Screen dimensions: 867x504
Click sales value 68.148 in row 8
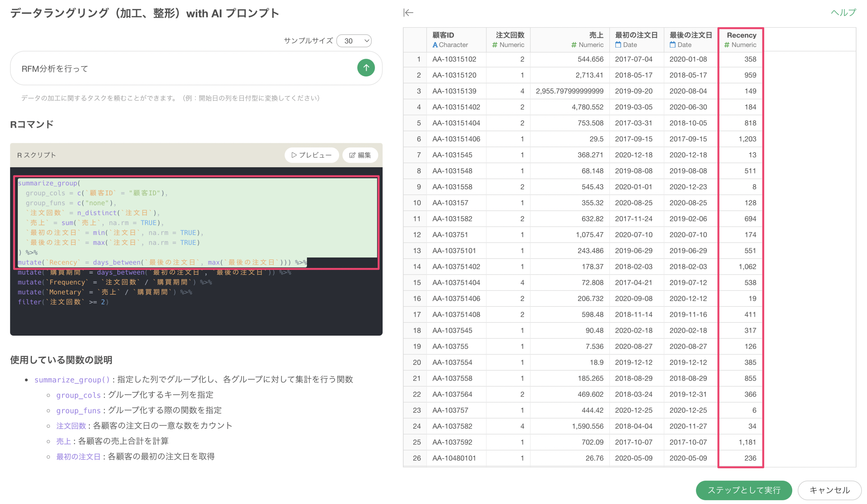592,171
